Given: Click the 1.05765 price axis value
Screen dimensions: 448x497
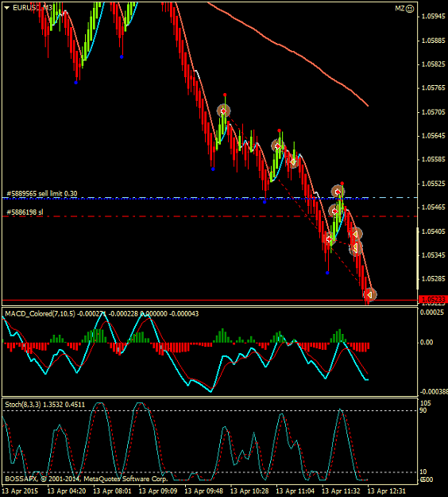Looking at the screenshot, I should 434,87.
